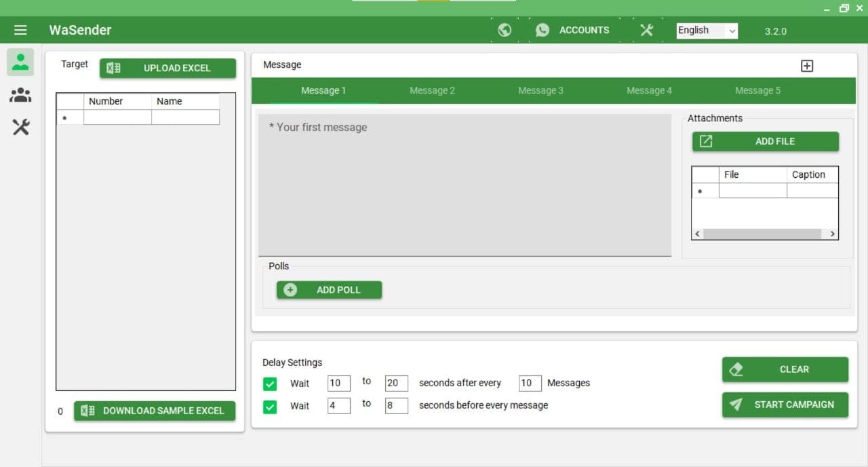
Task: Select the new row marker in attachments table
Action: (705, 191)
